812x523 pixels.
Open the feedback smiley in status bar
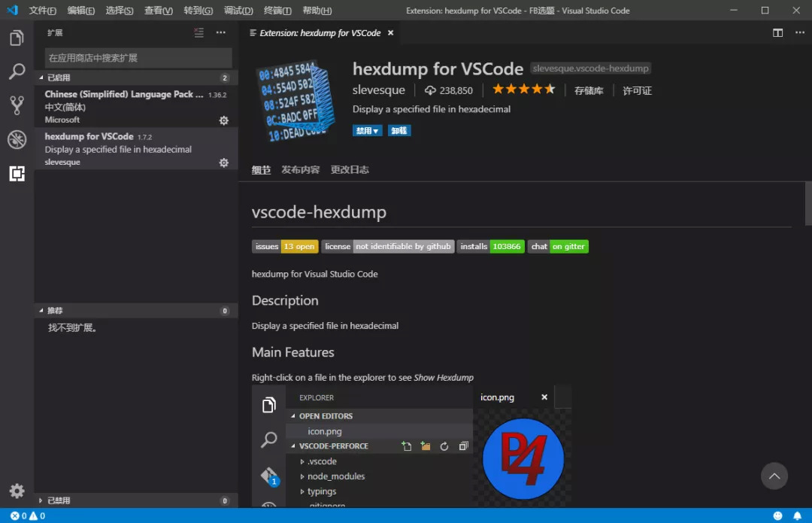coord(778,515)
